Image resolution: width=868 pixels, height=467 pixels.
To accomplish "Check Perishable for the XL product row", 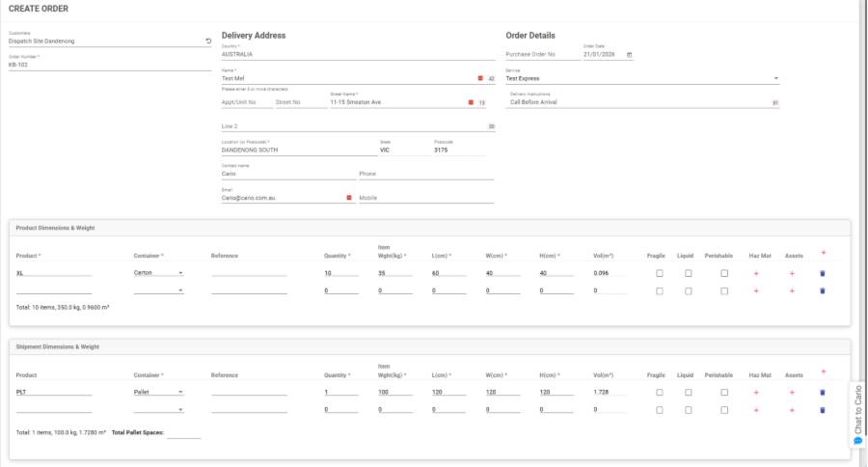I will point(724,274).
